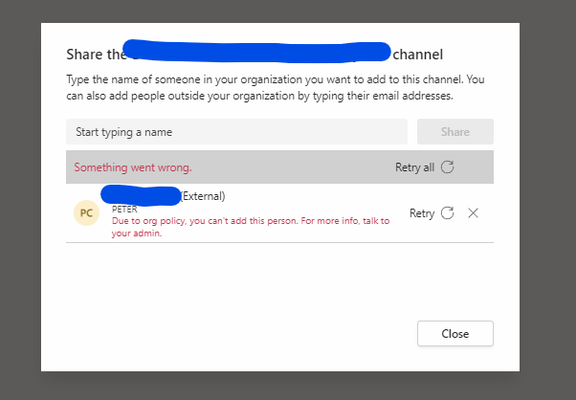The height and width of the screenshot is (400, 576).
Task: Click the empty white area above Close
Action: point(279,281)
